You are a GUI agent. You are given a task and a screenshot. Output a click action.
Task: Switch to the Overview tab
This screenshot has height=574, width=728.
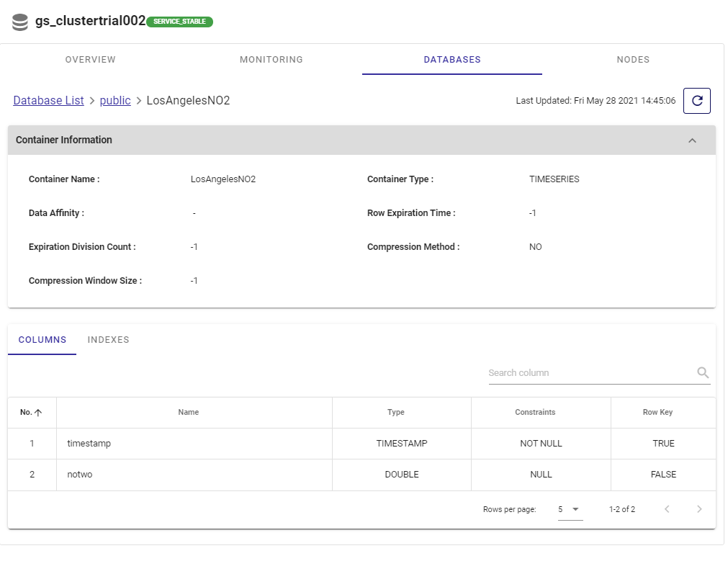[x=91, y=60]
